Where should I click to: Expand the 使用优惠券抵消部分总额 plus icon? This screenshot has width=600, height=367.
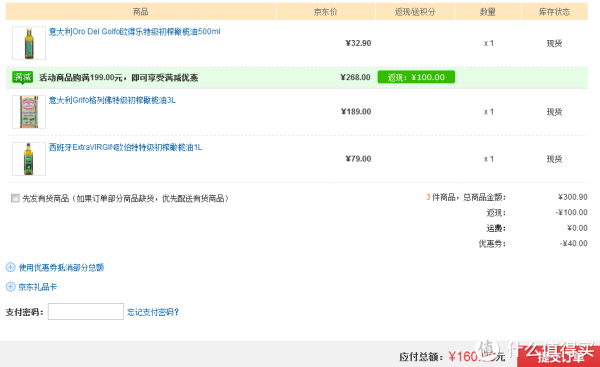coord(11,267)
